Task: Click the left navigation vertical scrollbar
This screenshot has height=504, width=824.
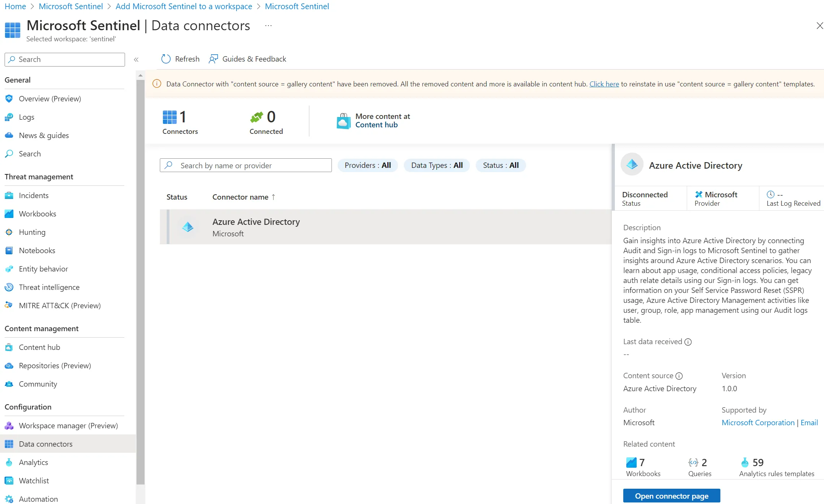Action: point(140,279)
